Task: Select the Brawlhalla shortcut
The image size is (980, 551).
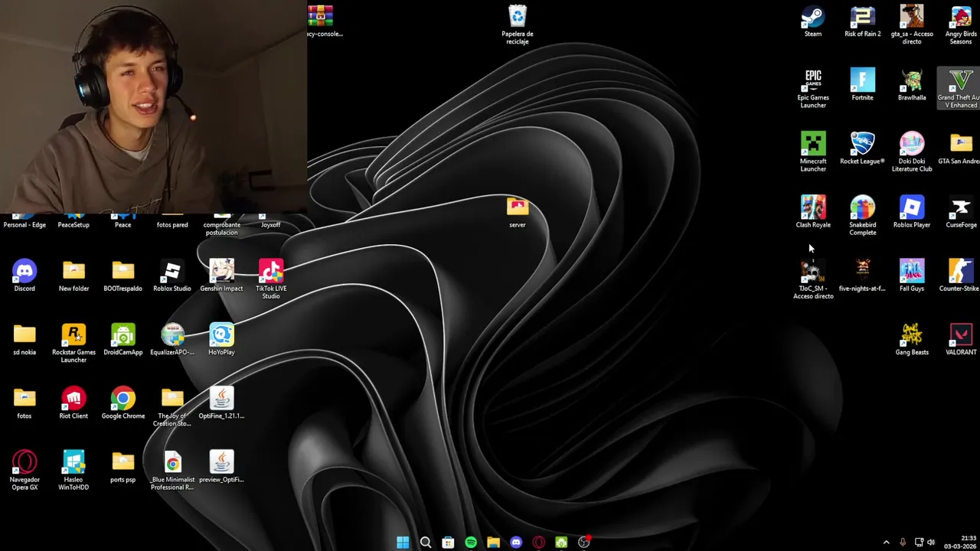Action: click(911, 85)
